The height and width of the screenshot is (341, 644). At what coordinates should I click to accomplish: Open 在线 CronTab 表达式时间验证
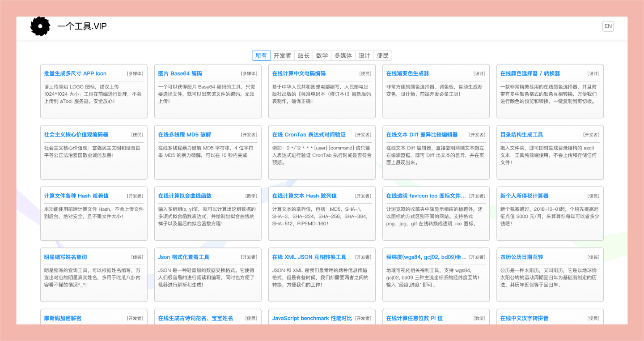pos(310,134)
